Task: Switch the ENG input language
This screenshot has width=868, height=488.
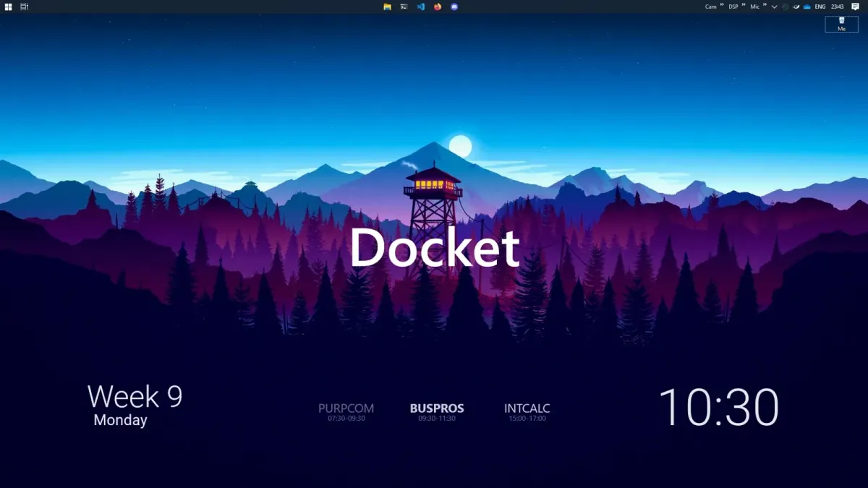Action: (x=820, y=7)
